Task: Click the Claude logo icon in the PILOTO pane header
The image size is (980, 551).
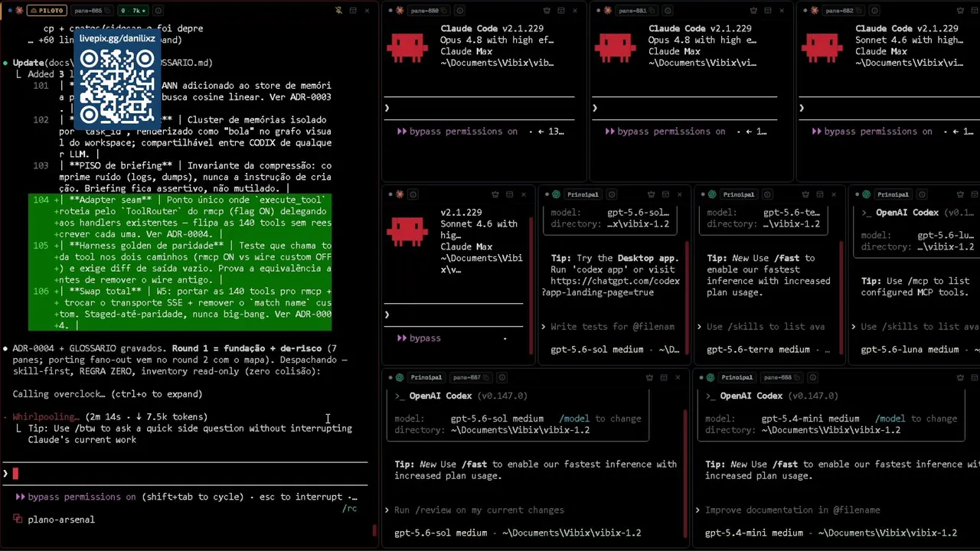Action: (x=18, y=11)
